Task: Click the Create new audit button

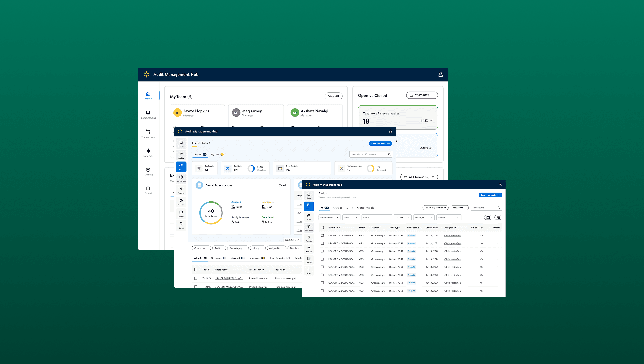Action: (x=490, y=195)
